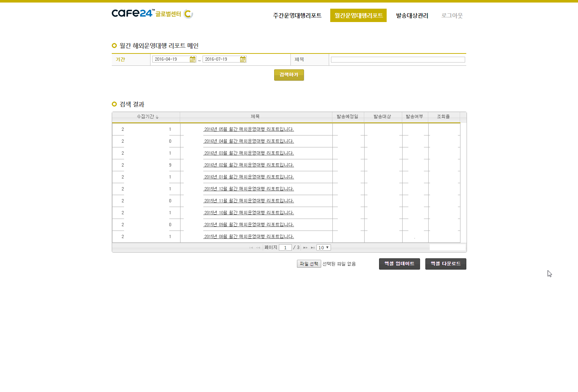Click the 선택된 파일 없음 label
The width and height of the screenshot is (578, 392).
[339, 264]
